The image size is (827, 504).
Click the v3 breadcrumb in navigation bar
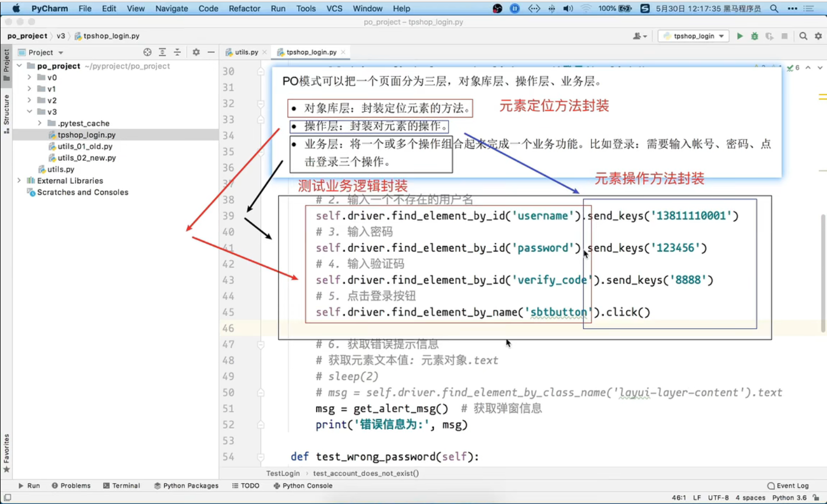click(x=60, y=36)
